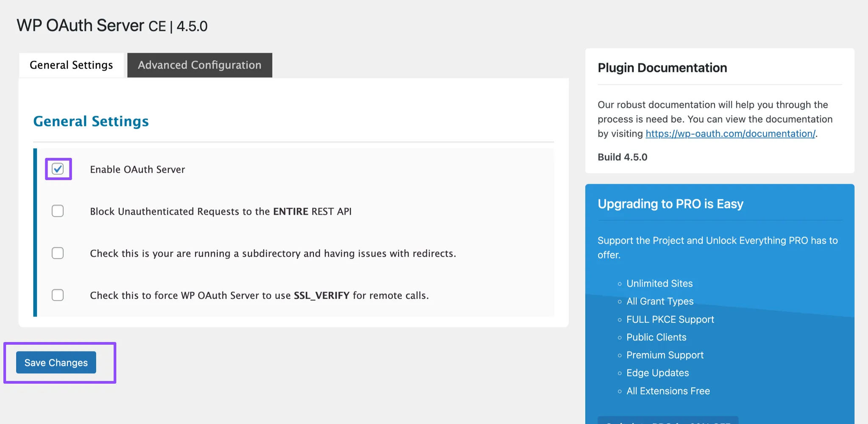Click the 'Build 4.5.0' text
This screenshot has width=868, height=424.
pos(623,157)
